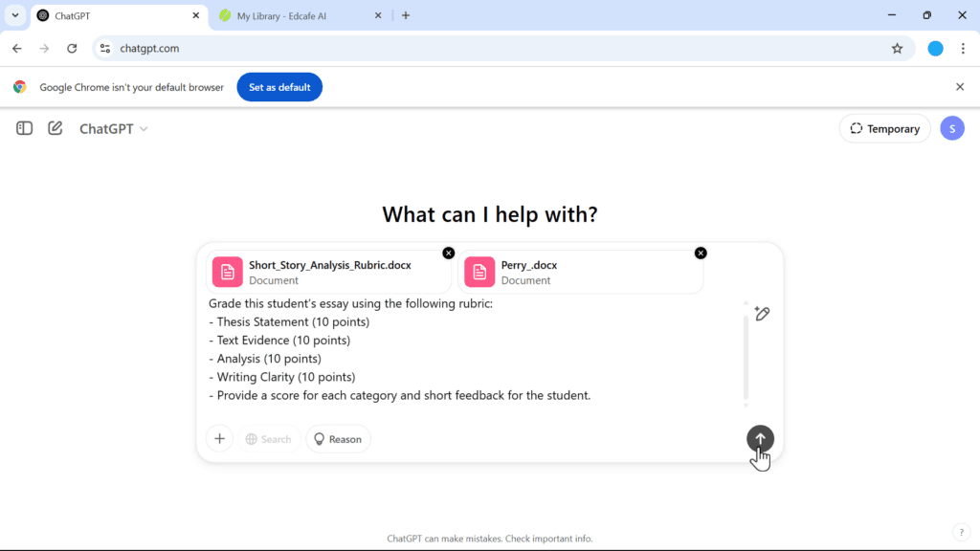Click the plus attach files button

tap(219, 439)
